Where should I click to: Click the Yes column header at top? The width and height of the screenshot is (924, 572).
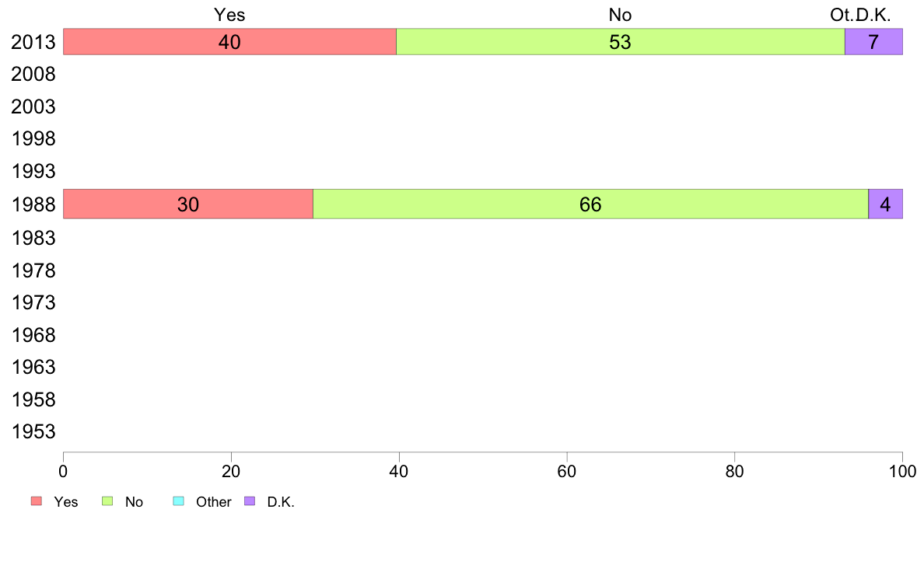pos(229,15)
